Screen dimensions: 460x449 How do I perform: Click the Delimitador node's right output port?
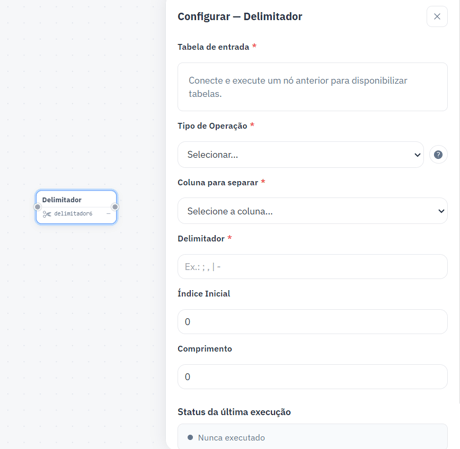tap(115, 207)
